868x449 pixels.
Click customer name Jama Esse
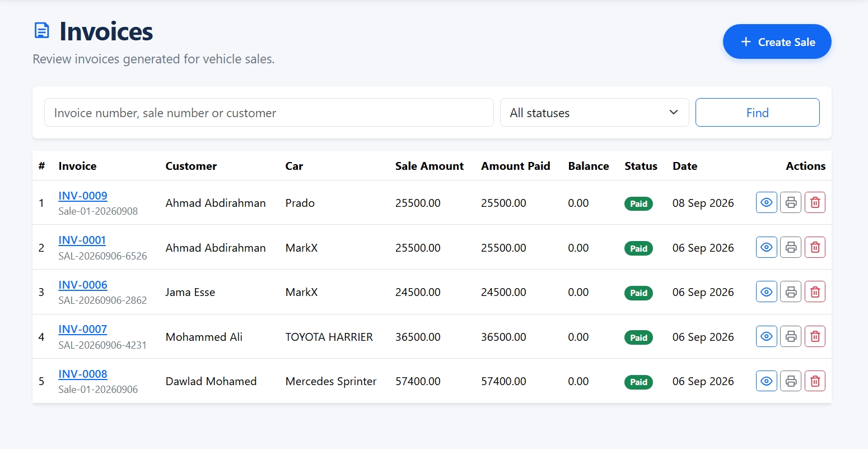(190, 292)
